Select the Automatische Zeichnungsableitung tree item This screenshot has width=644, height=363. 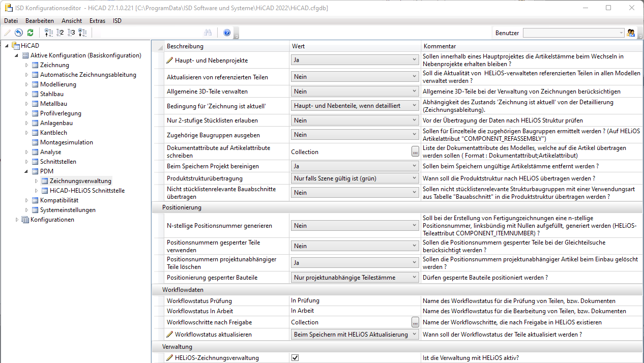coord(88,75)
